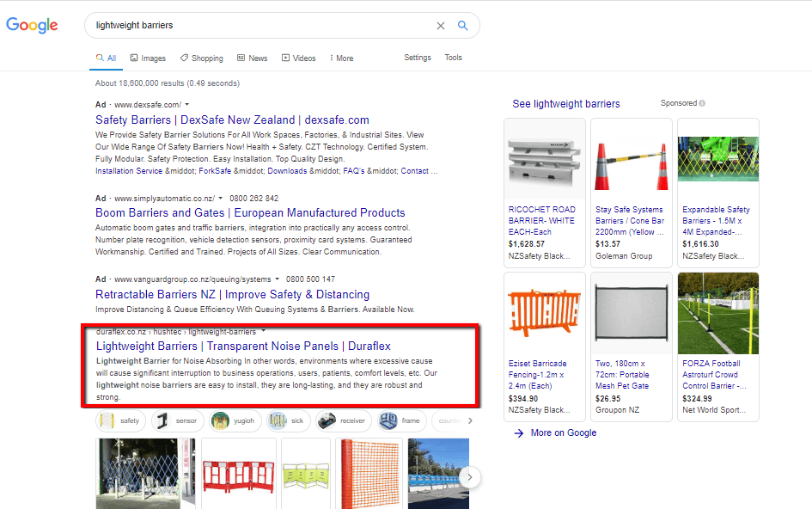Open the yellow-green folding barrier thumbnail
The height and width of the screenshot is (509, 812).
pos(306,474)
